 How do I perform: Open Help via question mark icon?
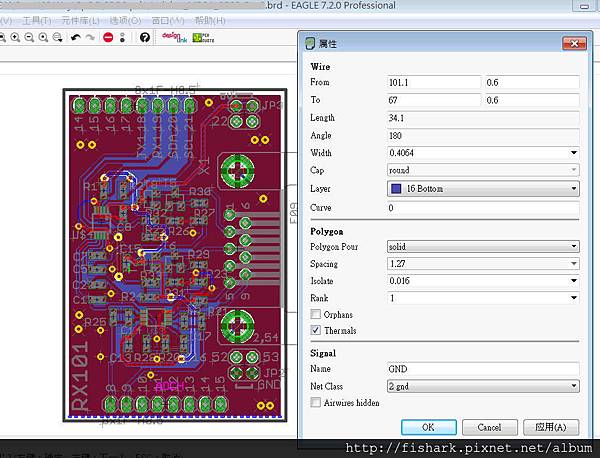[x=145, y=38]
